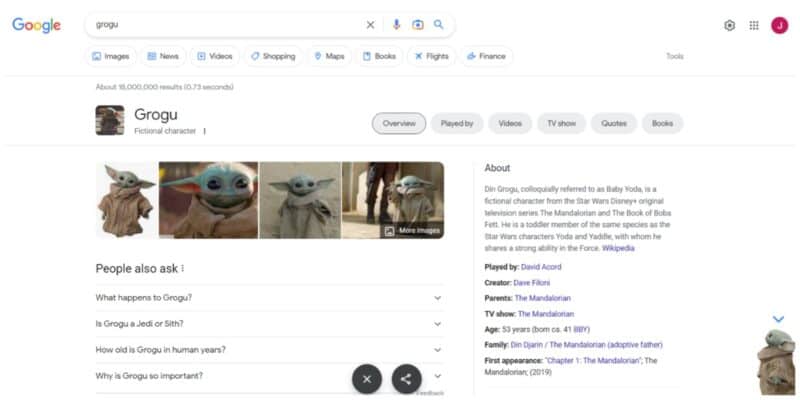Open search Tools
This screenshot has height=400, width=800.
click(x=674, y=56)
